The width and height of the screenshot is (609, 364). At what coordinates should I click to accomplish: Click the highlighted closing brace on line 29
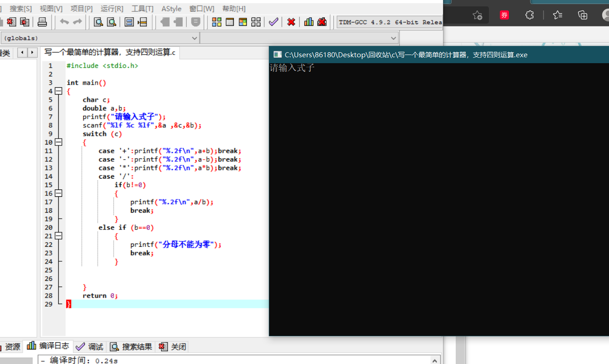pos(69,304)
